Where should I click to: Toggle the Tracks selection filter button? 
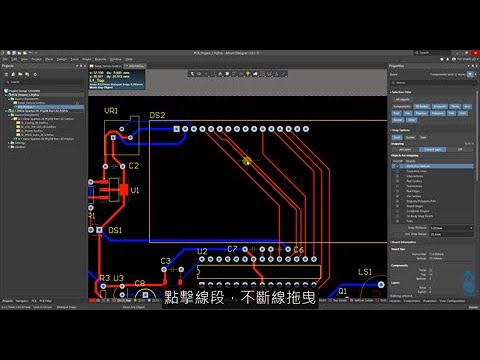point(455,106)
